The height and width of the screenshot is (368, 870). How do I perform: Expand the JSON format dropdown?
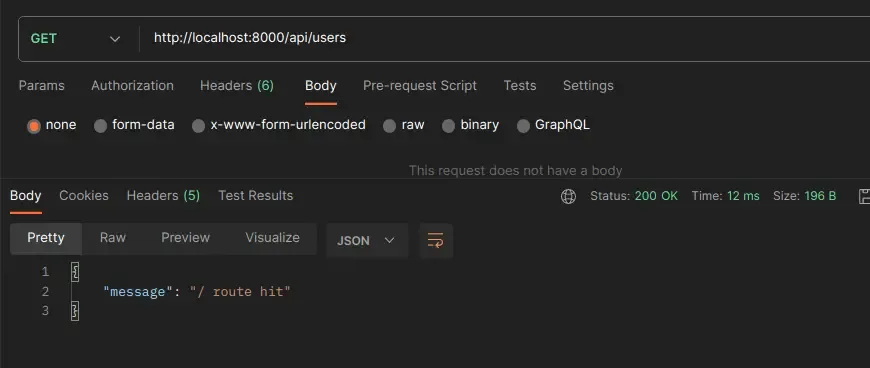click(x=367, y=240)
